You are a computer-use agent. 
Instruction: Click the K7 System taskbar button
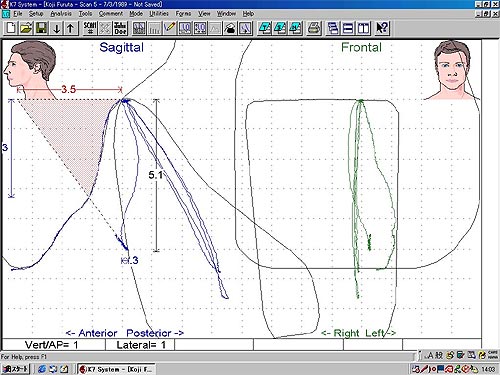coord(116,369)
